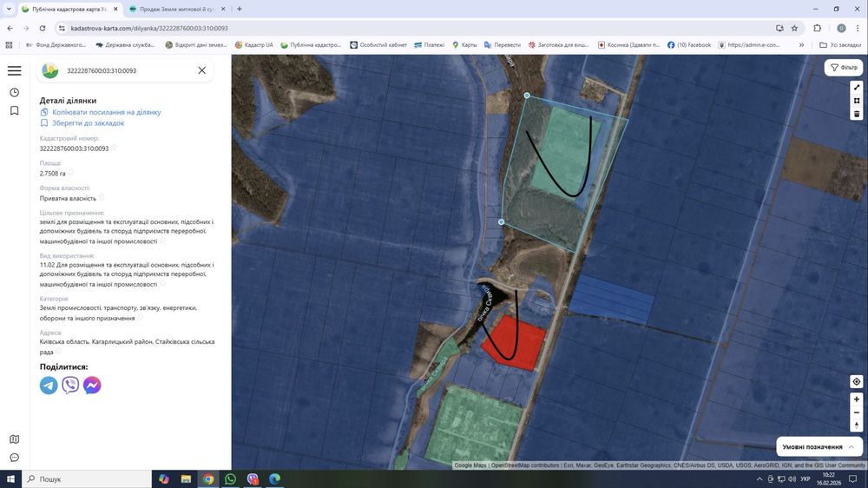Open Chrome profile avatar
This screenshot has width=868, height=488.
coord(841,29)
